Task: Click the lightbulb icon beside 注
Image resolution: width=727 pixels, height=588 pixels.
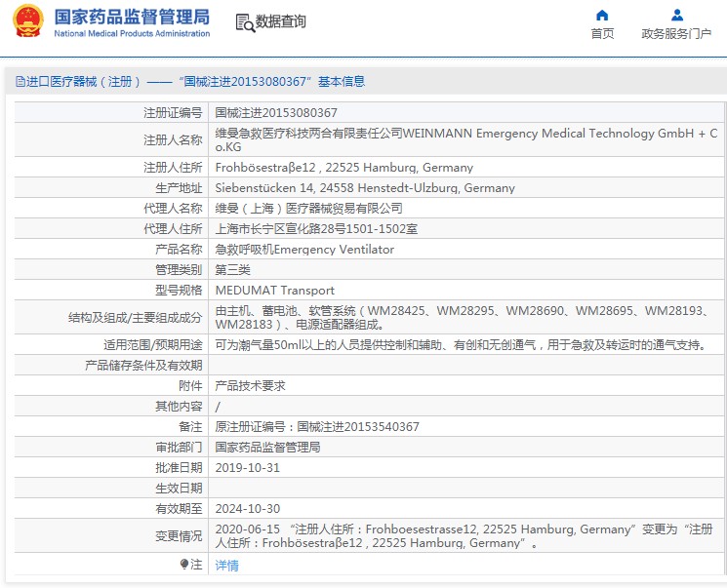Action: (x=184, y=565)
